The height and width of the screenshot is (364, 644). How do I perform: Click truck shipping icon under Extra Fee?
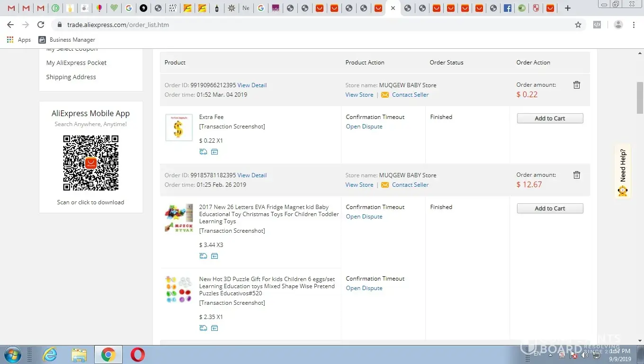coord(203,152)
